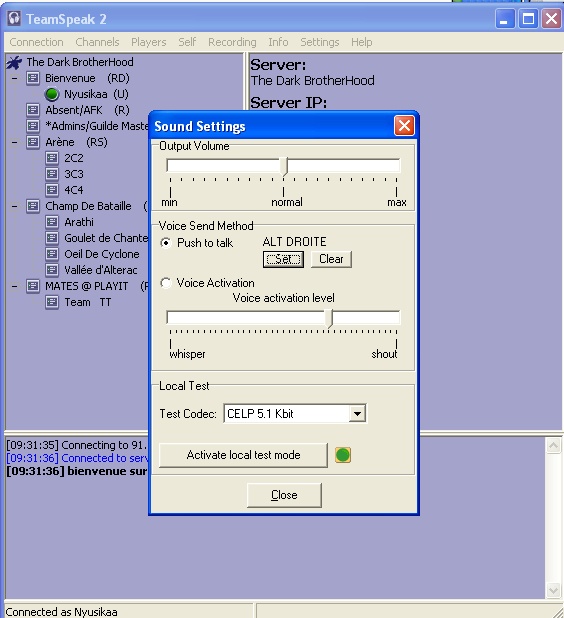Click the log panel scrollbar down arrow
The height and width of the screenshot is (618, 564).
click(x=554, y=590)
